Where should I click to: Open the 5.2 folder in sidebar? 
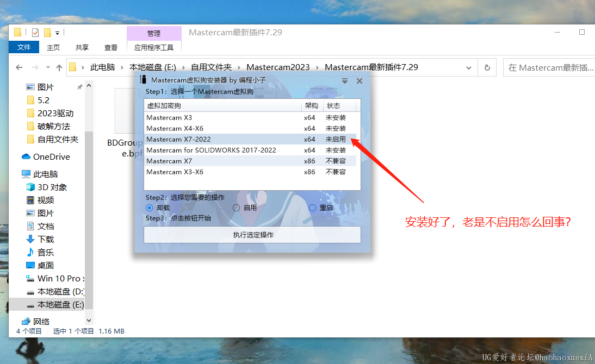[44, 100]
